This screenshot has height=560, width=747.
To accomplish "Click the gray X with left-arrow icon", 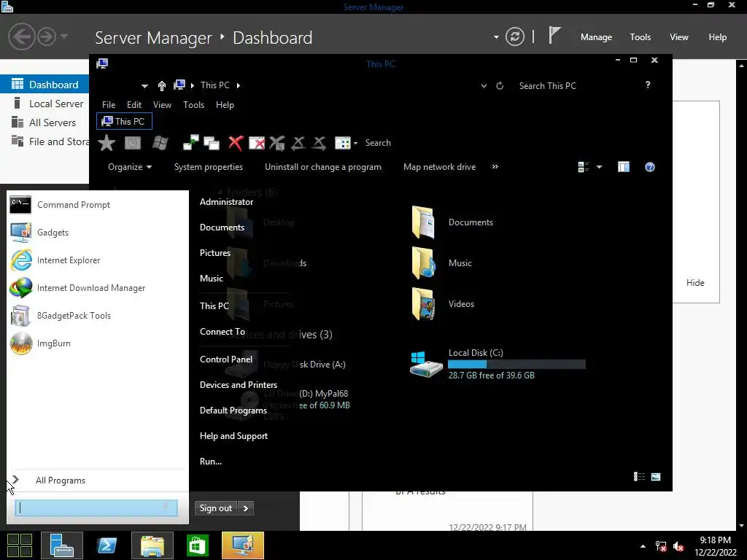I will coord(298,143).
